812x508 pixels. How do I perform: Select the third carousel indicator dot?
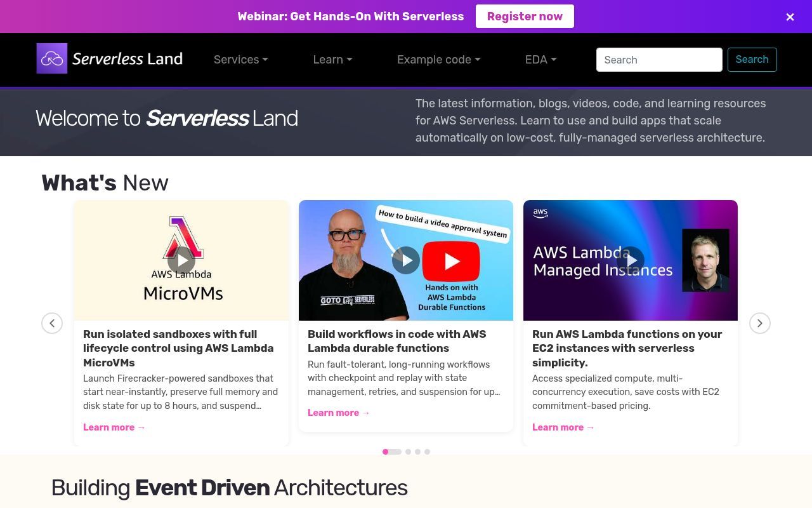(417, 452)
